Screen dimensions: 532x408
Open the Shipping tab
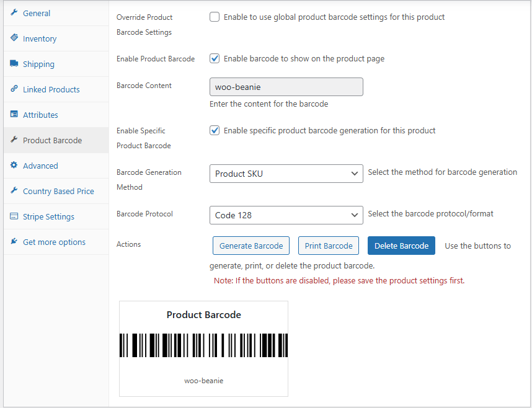click(56, 64)
